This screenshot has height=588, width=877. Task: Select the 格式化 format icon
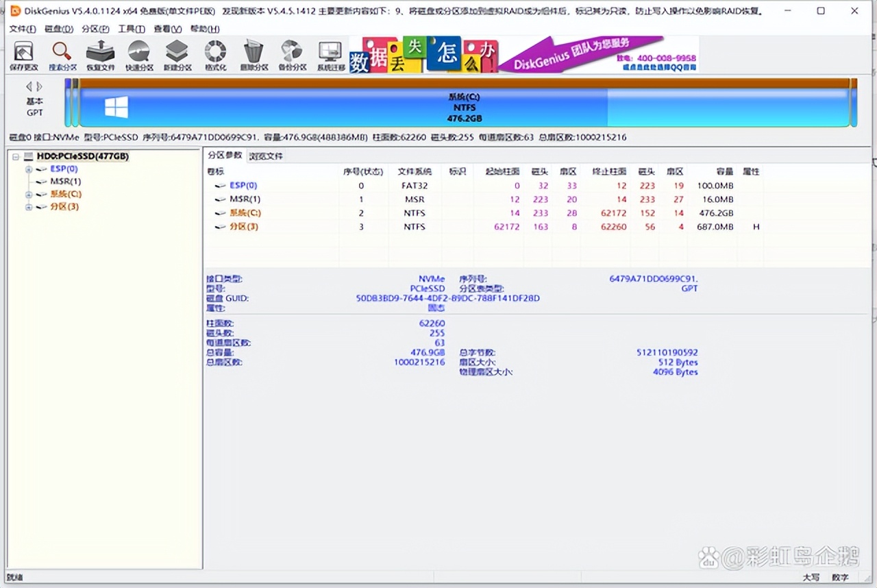pyautogui.click(x=216, y=56)
